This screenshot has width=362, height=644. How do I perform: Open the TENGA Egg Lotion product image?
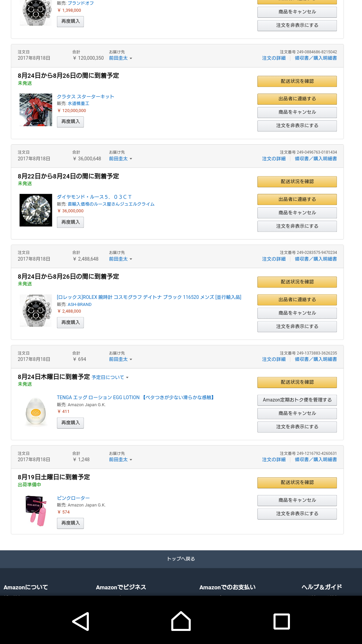pyautogui.click(x=36, y=411)
